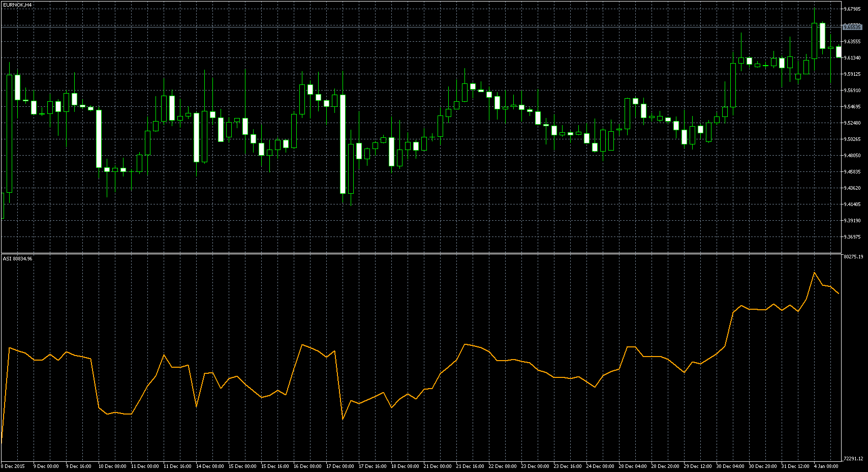This screenshot has height=472, width=868.
Task: Click the 10 Dec 08:00 time label
Action: [112, 466]
